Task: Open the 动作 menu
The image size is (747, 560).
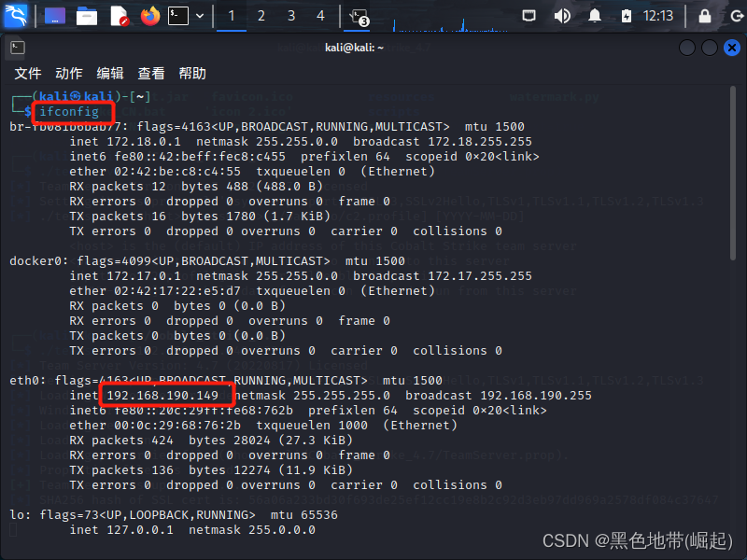Action: 70,73
